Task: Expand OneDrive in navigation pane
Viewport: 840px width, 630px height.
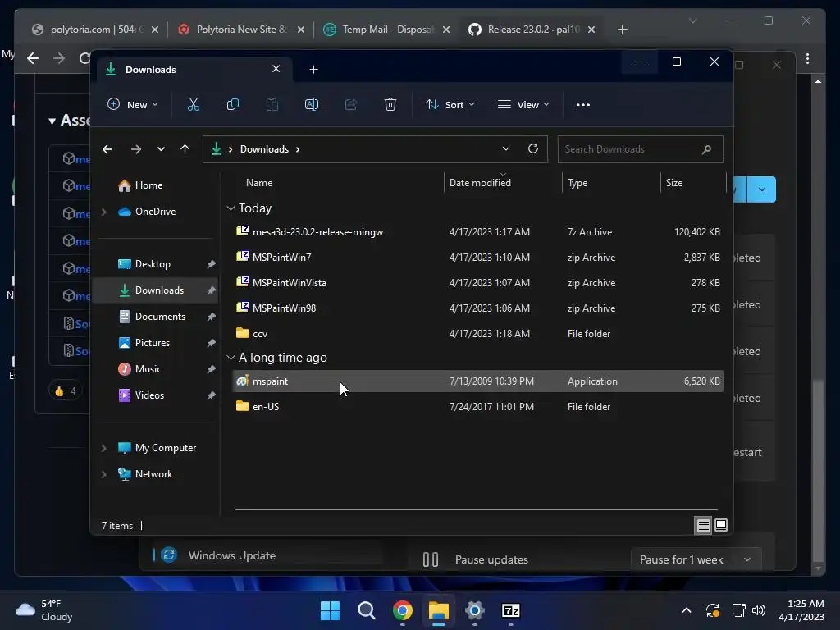Action: [x=104, y=212]
